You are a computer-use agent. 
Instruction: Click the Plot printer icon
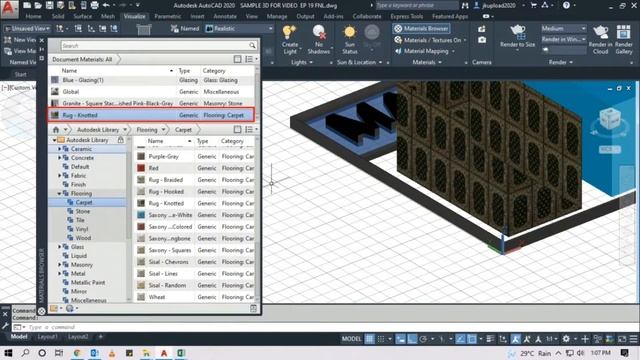tap(94, 5)
